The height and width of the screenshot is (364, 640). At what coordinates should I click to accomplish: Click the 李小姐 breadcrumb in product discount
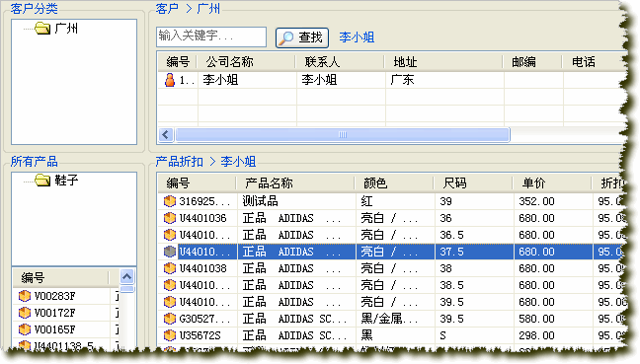click(238, 162)
